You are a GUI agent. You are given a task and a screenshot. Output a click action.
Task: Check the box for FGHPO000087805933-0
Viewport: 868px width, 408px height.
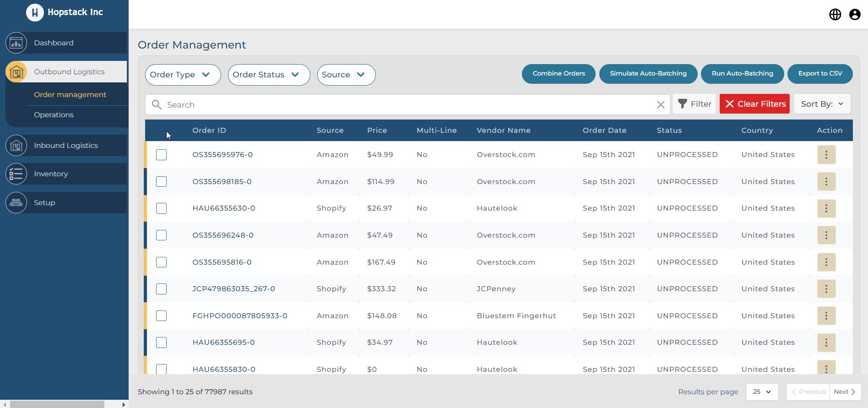click(161, 316)
